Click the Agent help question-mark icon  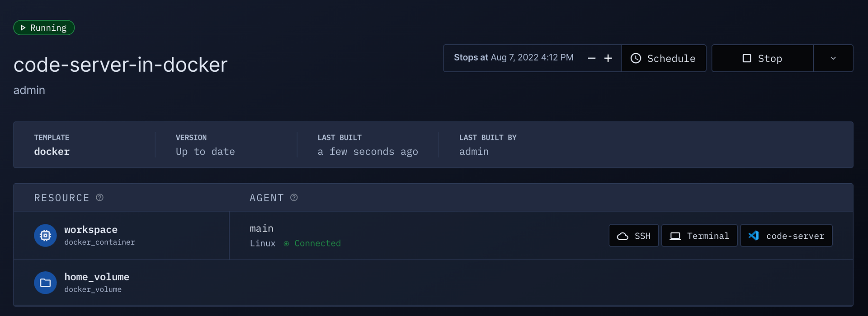pyautogui.click(x=294, y=197)
